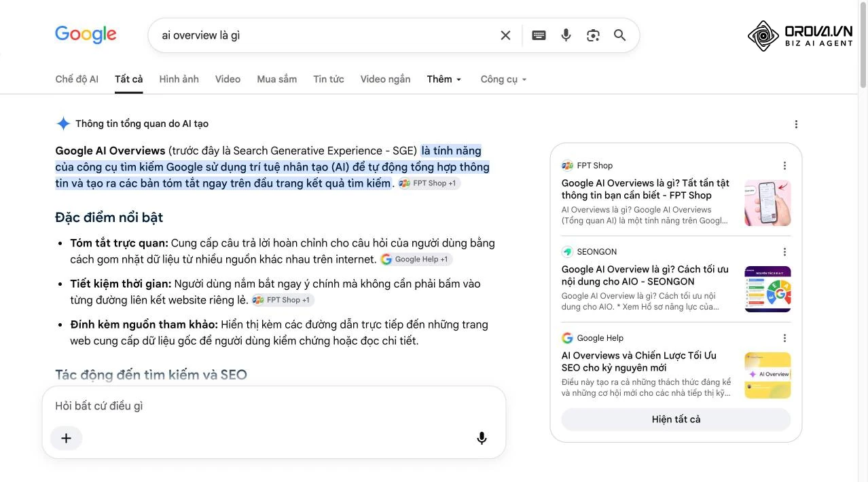Open the Video results tab
The image size is (868, 482).
coord(228,79)
